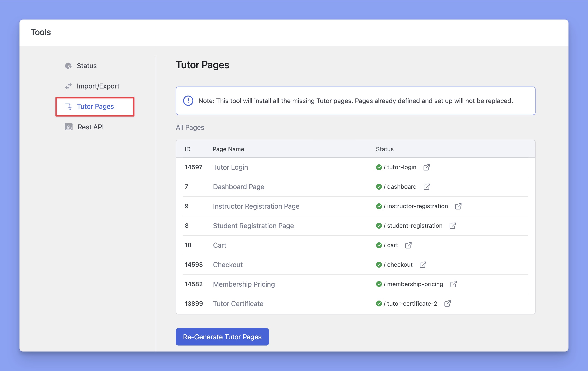Open external link for cart page

coord(408,245)
